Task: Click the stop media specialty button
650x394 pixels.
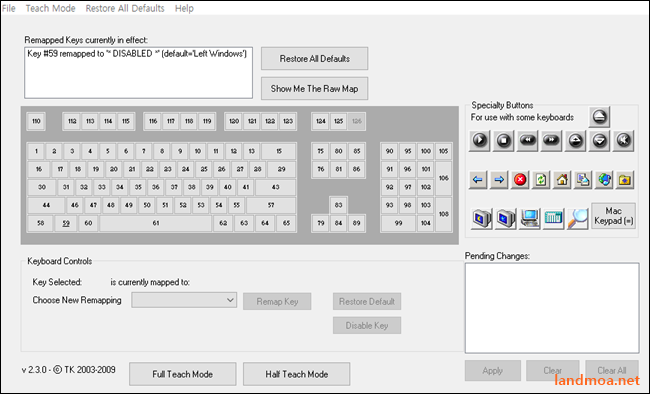Action: click(504, 141)
